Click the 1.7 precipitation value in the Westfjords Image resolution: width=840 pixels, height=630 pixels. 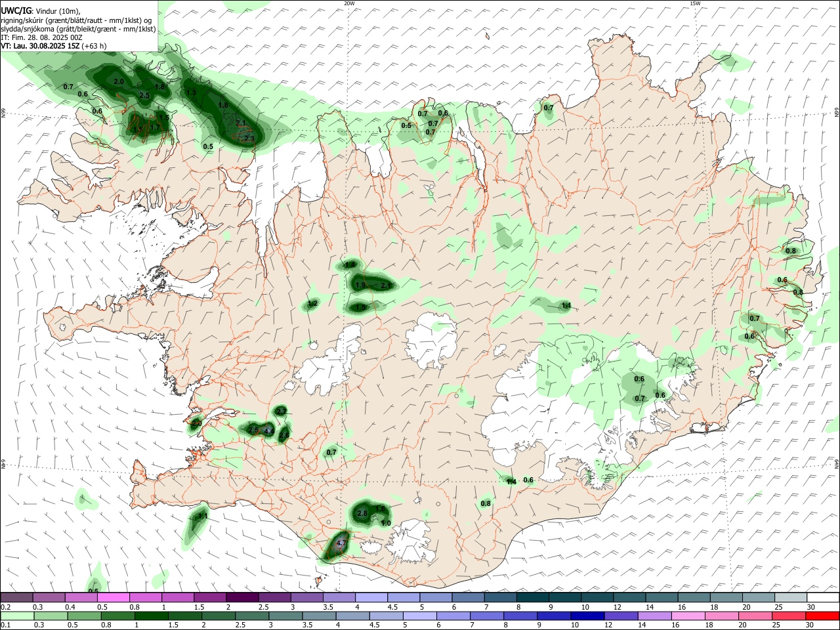coord(155,127)
